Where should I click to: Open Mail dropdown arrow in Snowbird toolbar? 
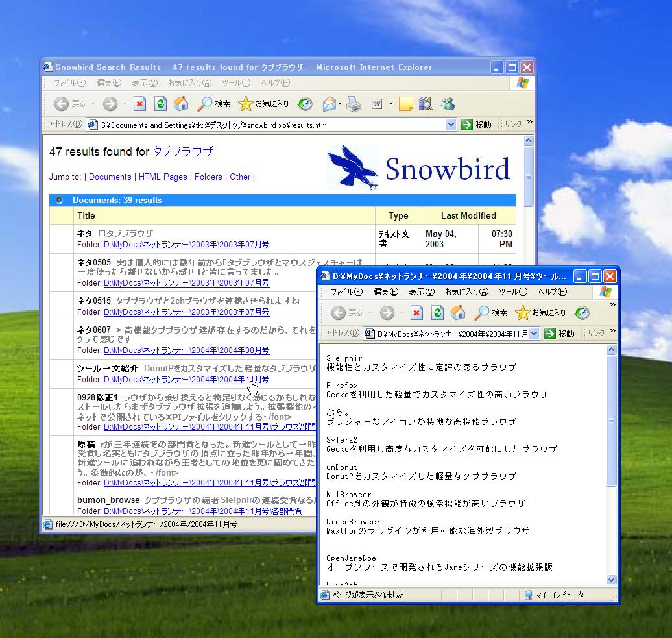coord(339,104)
